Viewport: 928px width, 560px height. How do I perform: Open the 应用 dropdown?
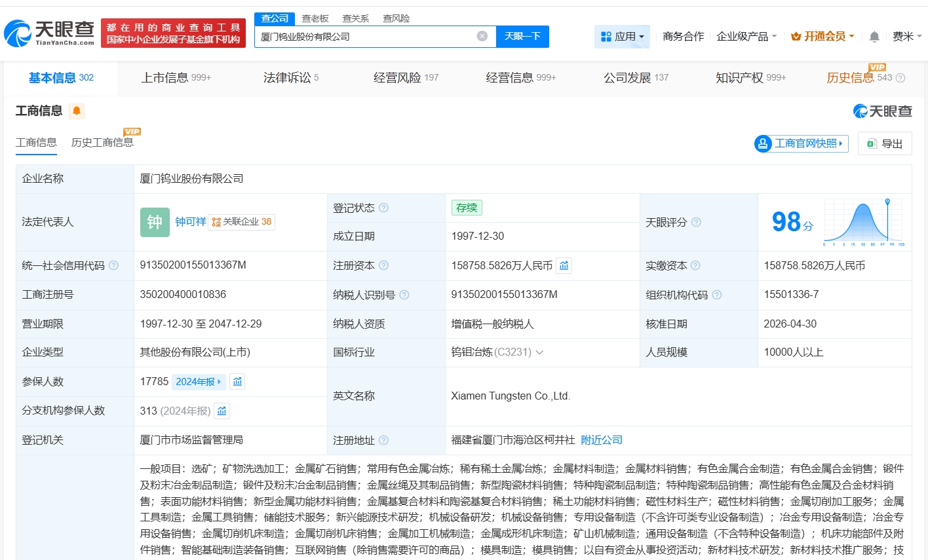622,37
